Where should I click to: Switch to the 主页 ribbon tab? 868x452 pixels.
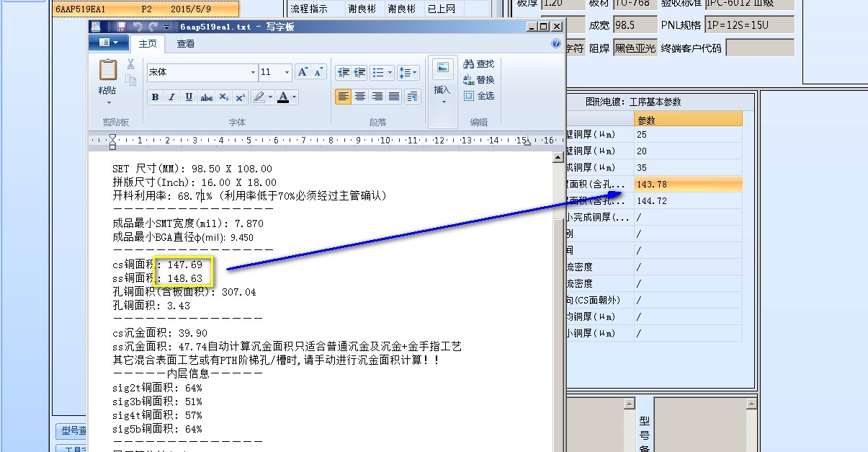pyautogui.click(x=148, y=43)
